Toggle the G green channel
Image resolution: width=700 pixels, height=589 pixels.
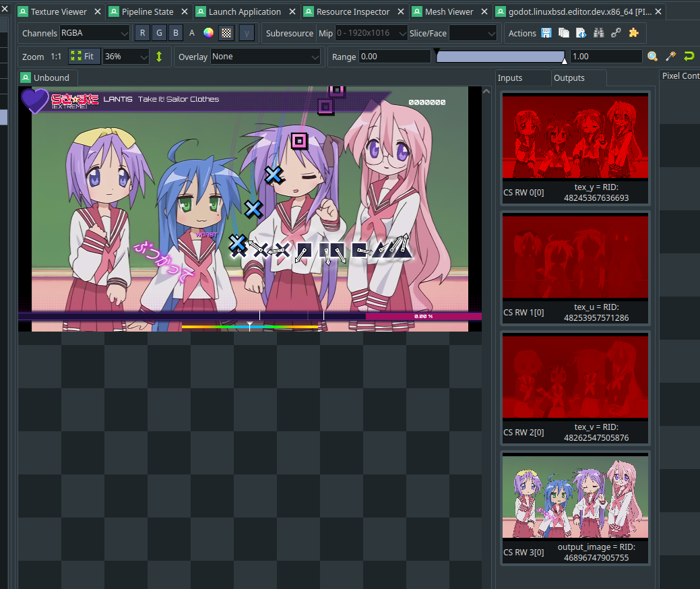click(x=159, y=33)
